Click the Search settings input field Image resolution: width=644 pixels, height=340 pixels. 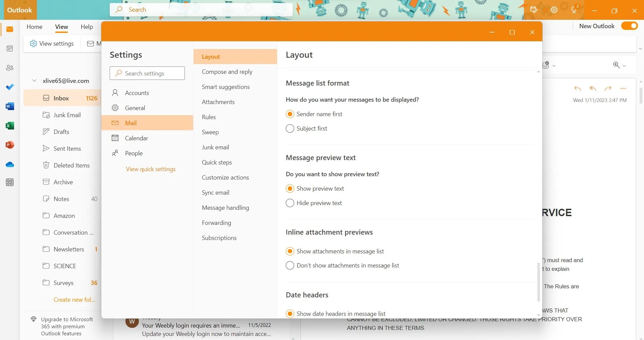(x=147, y=73)
